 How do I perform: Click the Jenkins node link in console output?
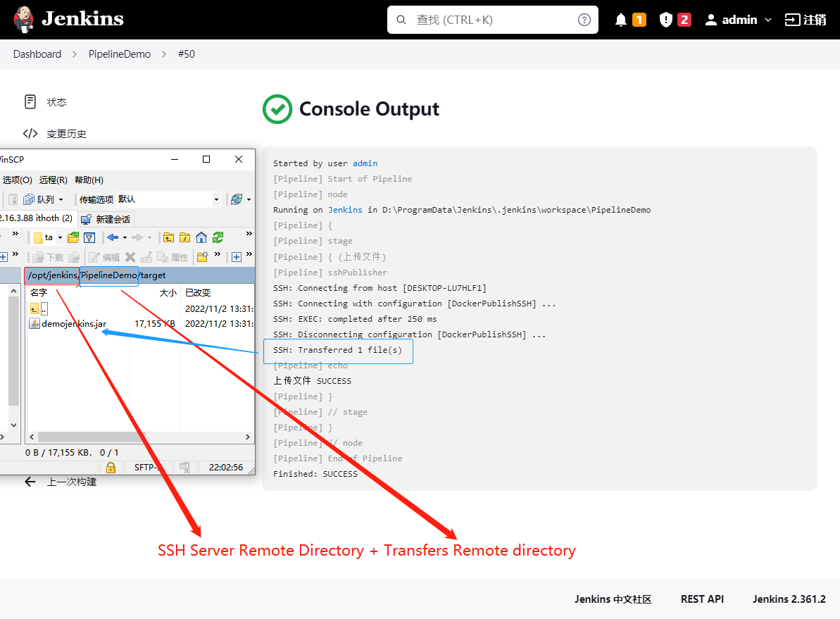(x=345, y=210)
